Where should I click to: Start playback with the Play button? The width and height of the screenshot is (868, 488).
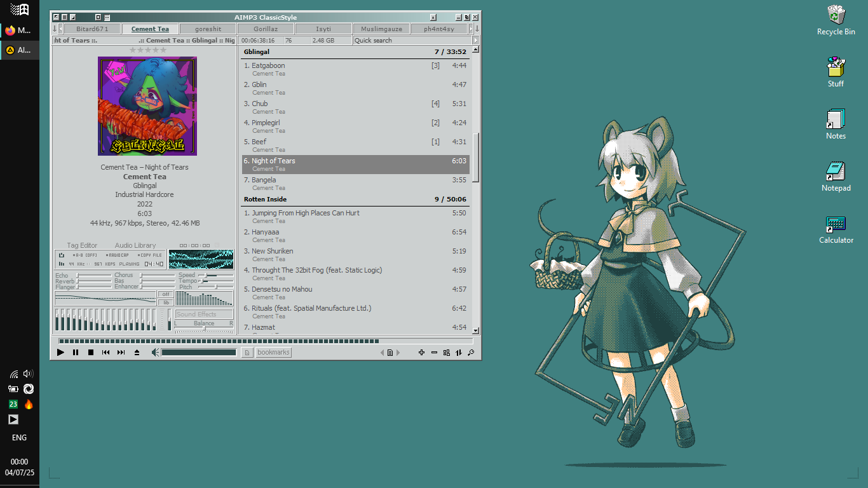click(60, 353)
